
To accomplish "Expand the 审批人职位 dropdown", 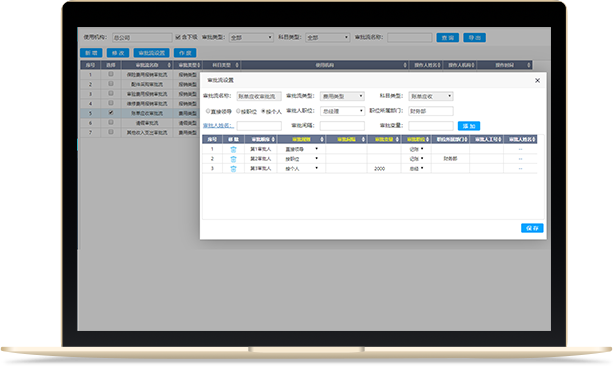I will (x=342, y=111).
